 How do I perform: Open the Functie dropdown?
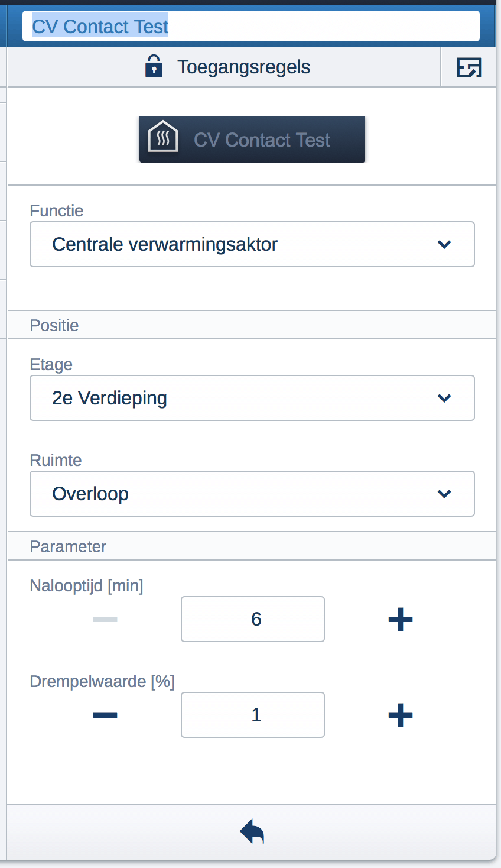point(252,244)
